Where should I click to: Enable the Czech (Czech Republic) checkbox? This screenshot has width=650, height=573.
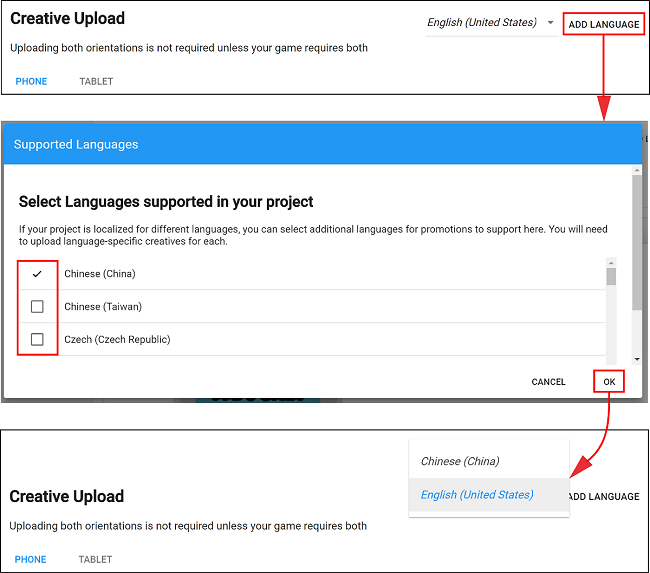point(37,339)
